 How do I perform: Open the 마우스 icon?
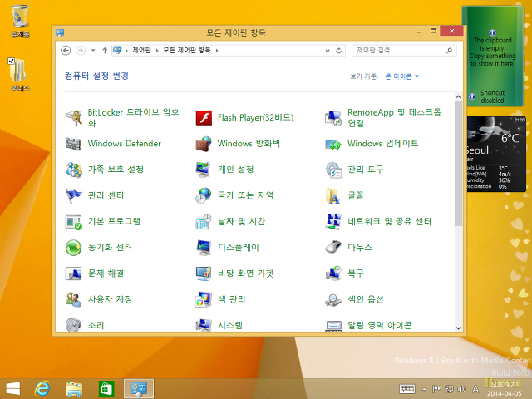(x=333, y=247)
